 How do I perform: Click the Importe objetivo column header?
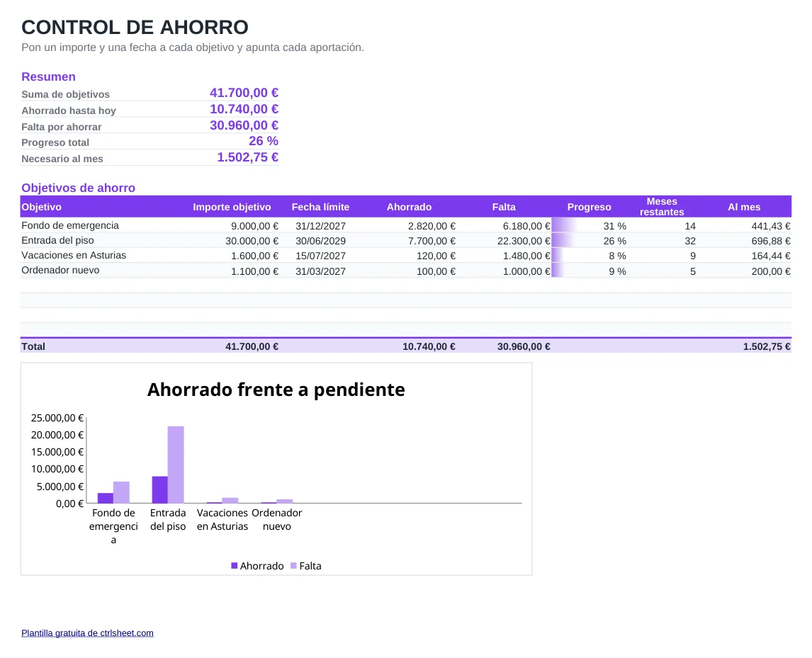click(232, 207)
